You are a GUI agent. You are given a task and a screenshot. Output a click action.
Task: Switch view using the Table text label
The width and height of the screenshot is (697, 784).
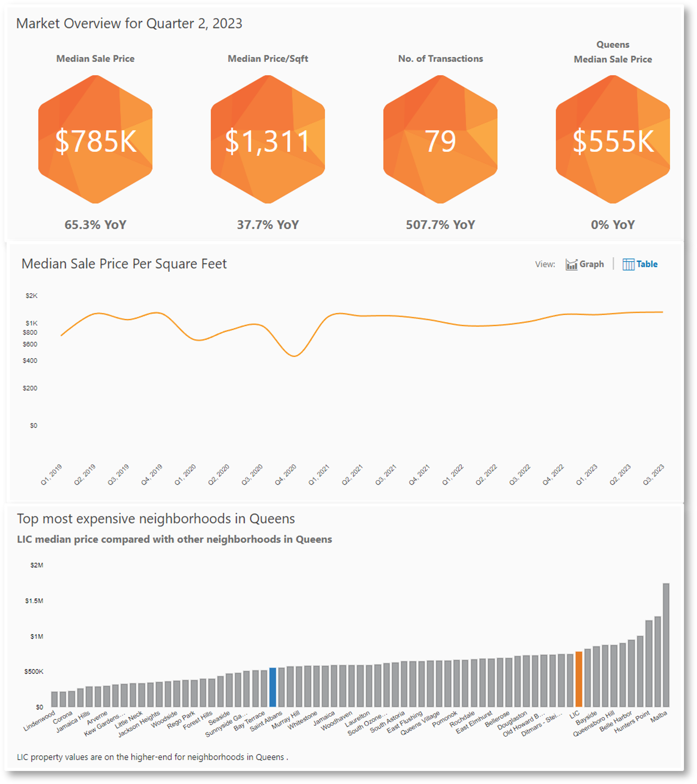(647, 264)
